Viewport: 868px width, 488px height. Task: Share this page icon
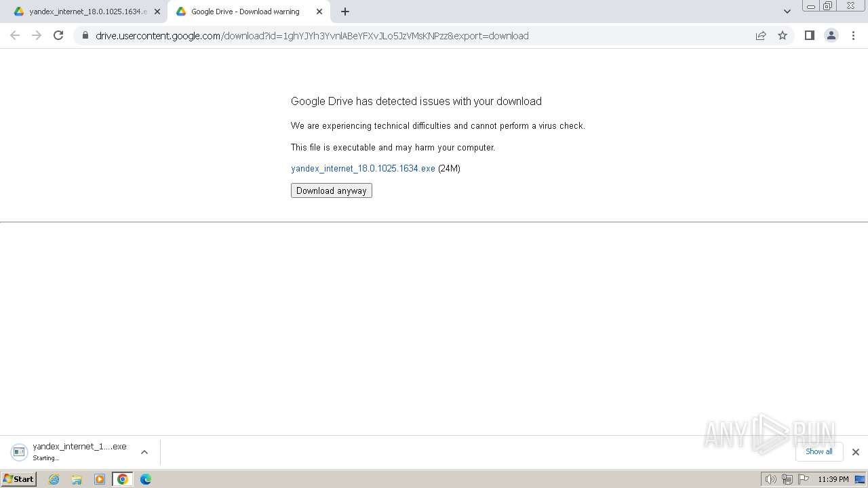click(x=761, y=35)
